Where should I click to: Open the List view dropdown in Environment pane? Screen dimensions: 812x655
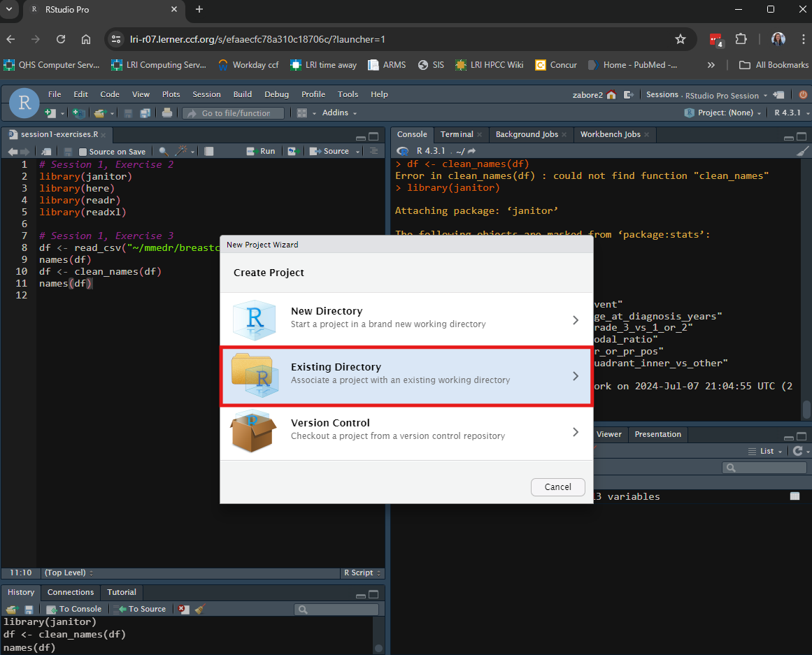click(765, 451)
